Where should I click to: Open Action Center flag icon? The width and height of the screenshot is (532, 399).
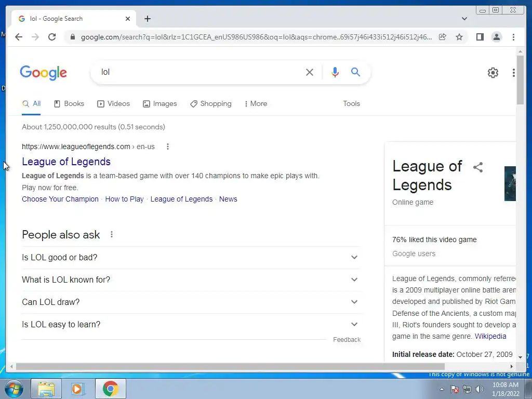click(x=455, y=390)
